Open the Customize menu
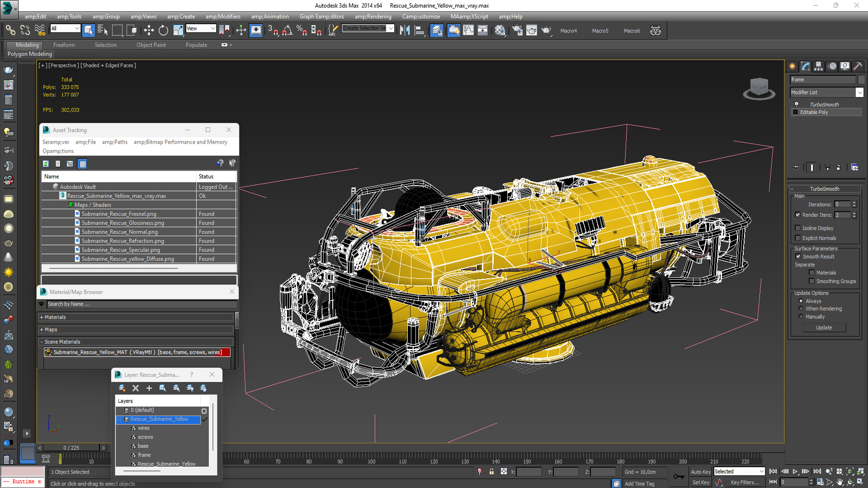The width and height of the screenshot is (868, 488). coord(421,17)
